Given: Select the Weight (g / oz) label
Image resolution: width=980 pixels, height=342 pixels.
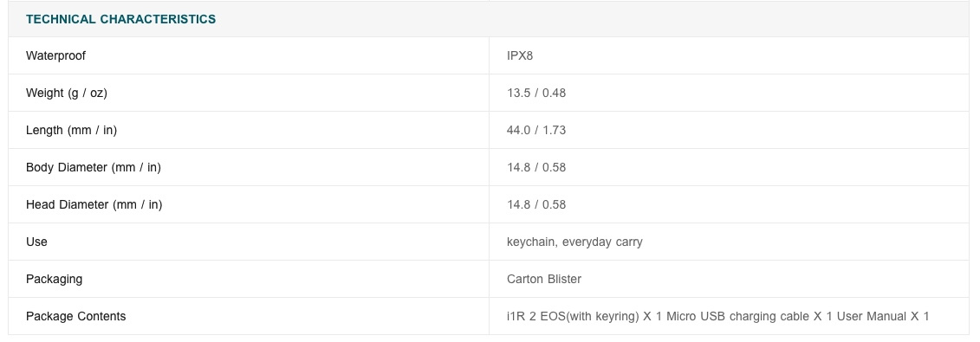Looking at the screenshot, I should pos(66,93).
